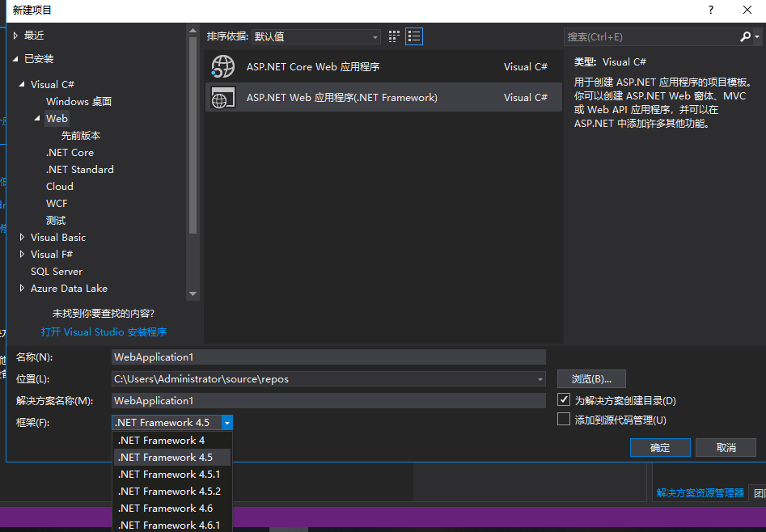Switch to 解决方案资源管理器 tab behind dialog

(x=700, y=492)
